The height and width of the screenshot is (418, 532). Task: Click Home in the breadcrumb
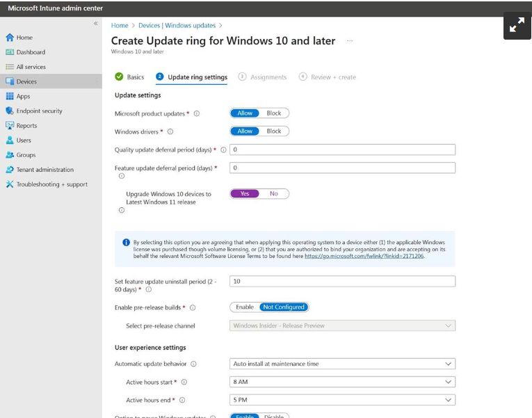[120, 26]
